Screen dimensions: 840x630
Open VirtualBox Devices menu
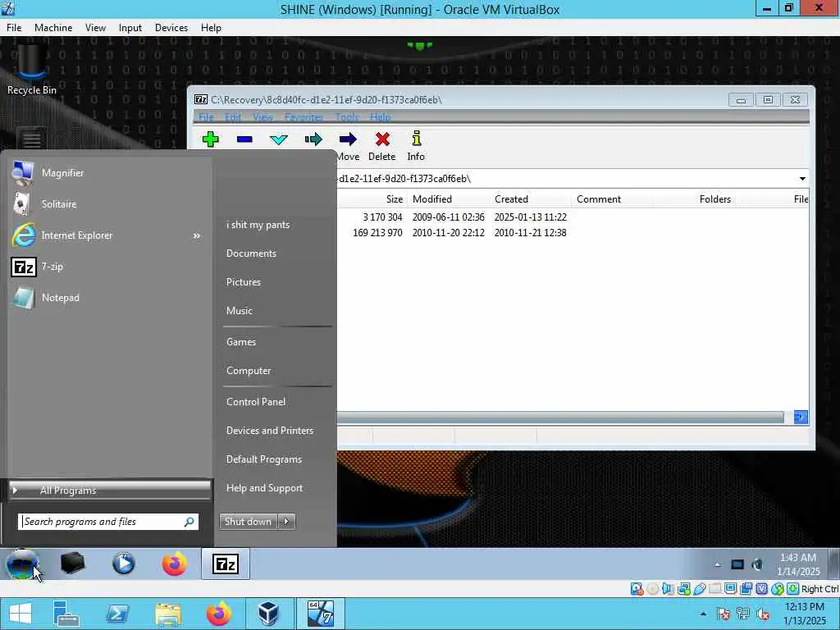(x=171, y=28)
